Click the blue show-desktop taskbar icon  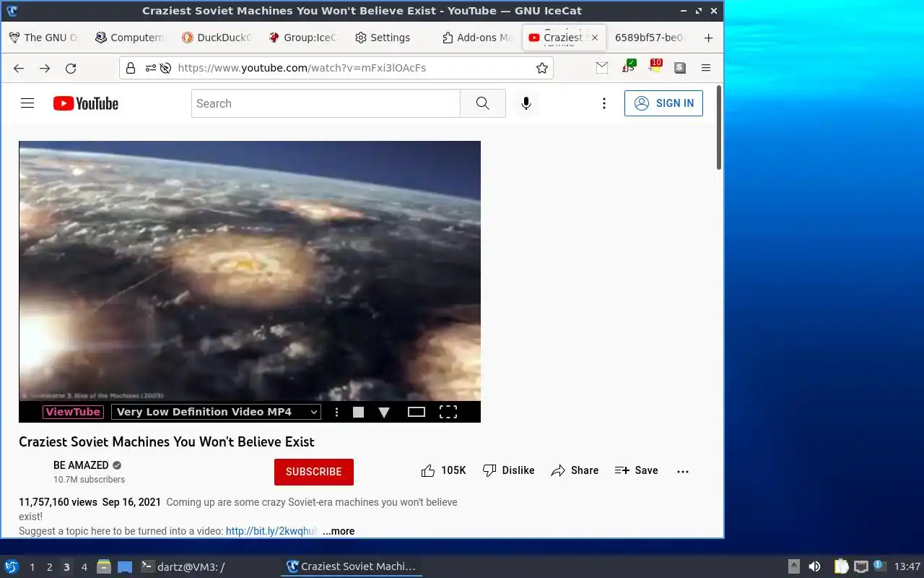pyautogui.click(x=125, y=566)
